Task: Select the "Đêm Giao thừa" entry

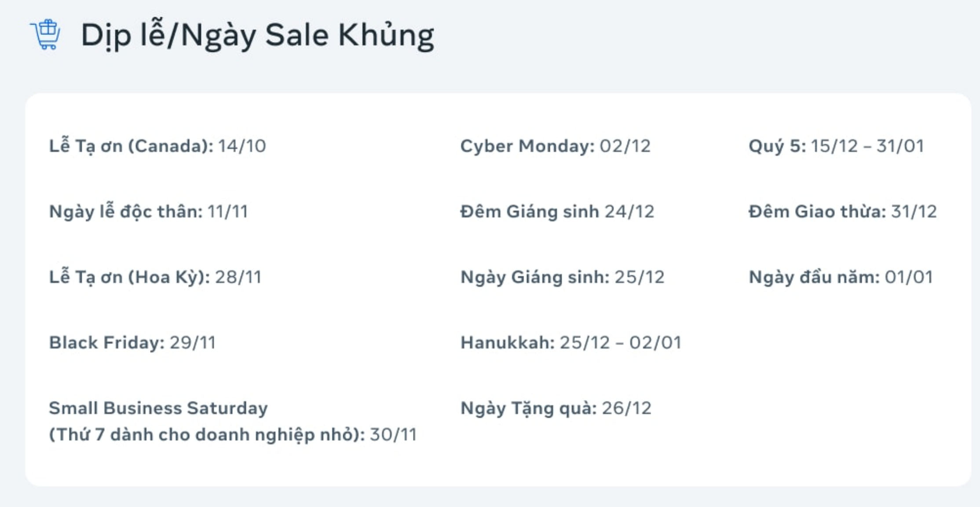Action: pyautogui.click(x=842, y=212)
